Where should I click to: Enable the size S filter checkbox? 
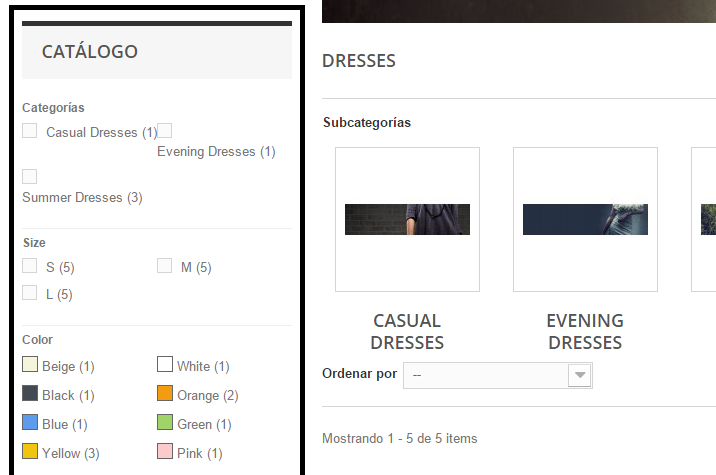pos(30,266)
